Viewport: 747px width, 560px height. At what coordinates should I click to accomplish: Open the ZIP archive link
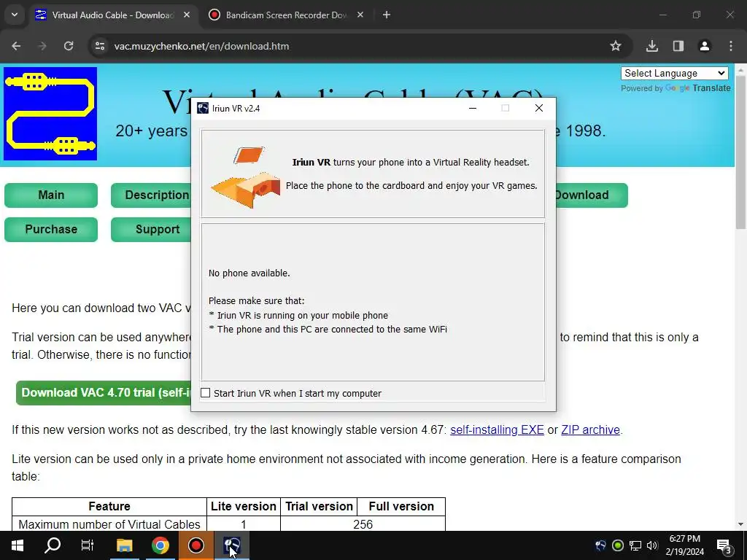click(590, 430)
